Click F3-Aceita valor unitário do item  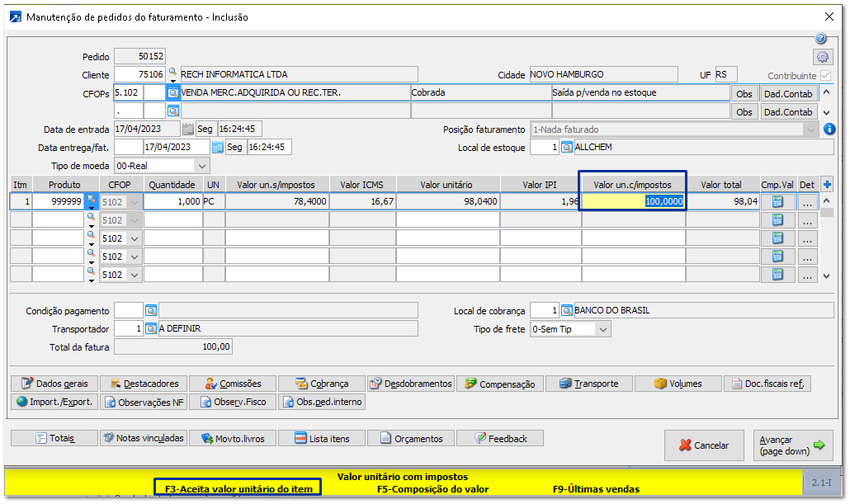point(238,489)
